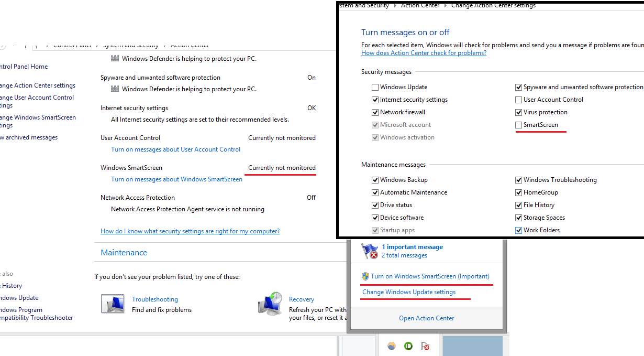Open the Recovery link
Image resolution: width=644 pixels, height=356 pixels.
tap(302, 299)
